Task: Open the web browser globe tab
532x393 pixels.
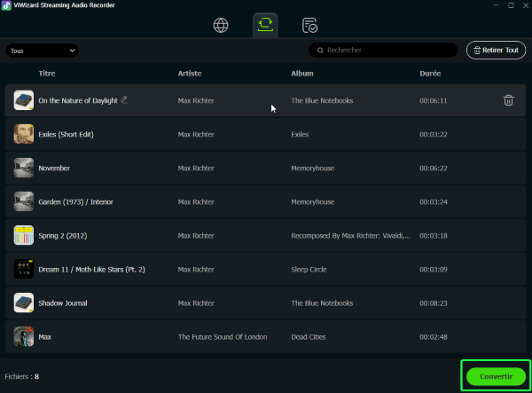Action: [x=221, y=26]
